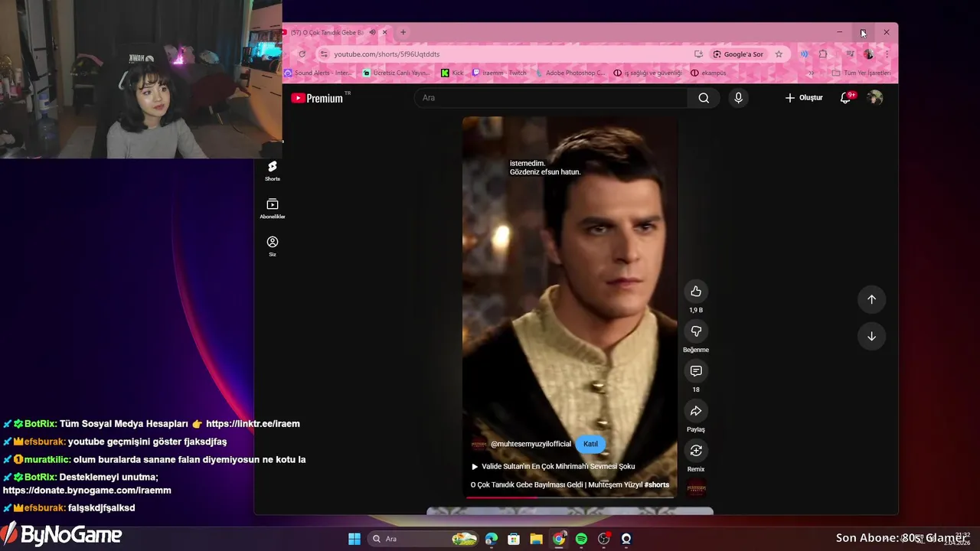The width and height of the screenshot is (980, 551).
Task: Open comments showing 18 count
Action: click(x=696, y=371)
